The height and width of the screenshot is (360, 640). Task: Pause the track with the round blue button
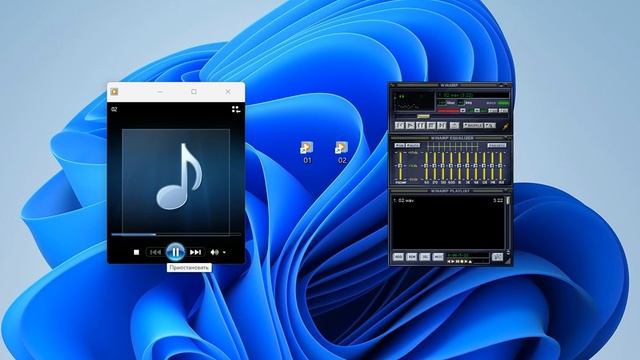coord(176,252)
